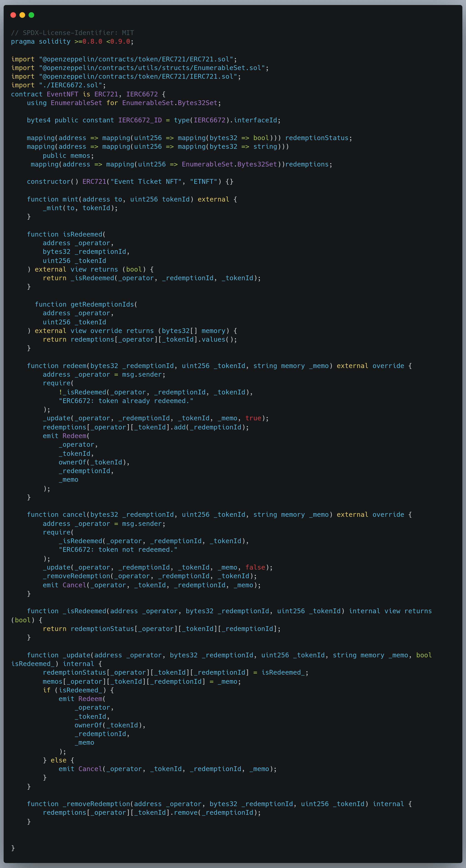This screenshot has width=466, height=868.
Task: Click the false literal in the cancel function
Action: [x=255, y=568]
